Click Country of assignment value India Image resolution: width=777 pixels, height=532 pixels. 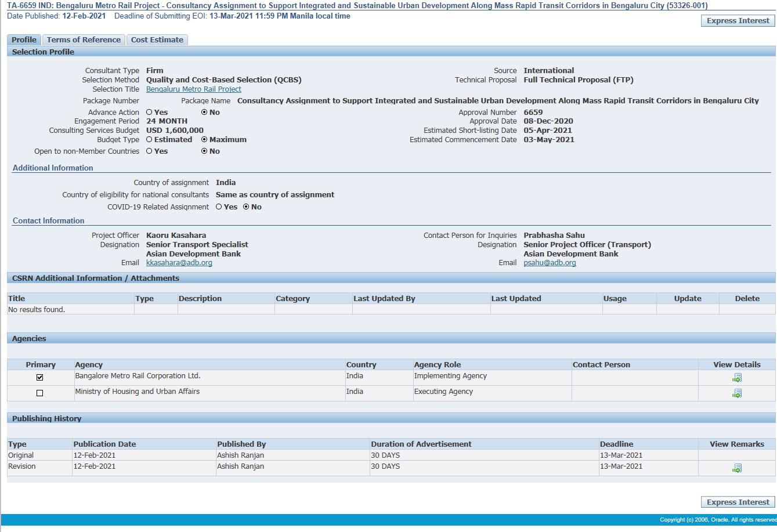[226, 182]
